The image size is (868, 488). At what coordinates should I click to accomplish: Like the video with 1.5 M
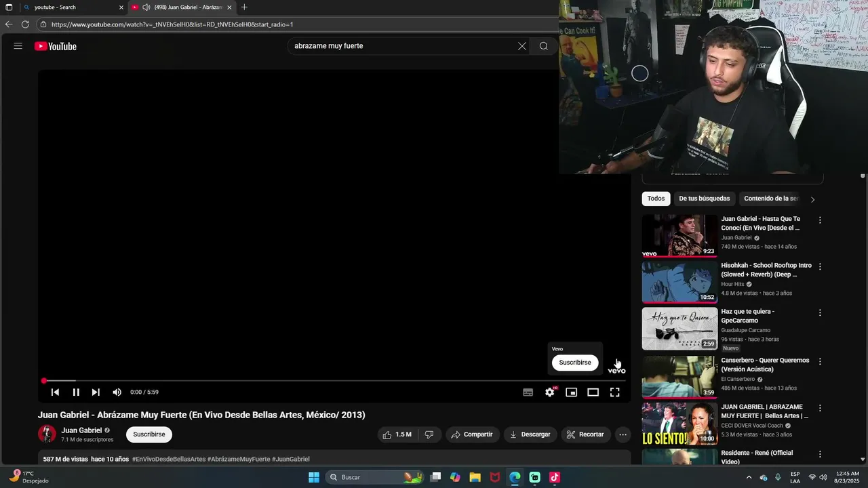[397, 434]
